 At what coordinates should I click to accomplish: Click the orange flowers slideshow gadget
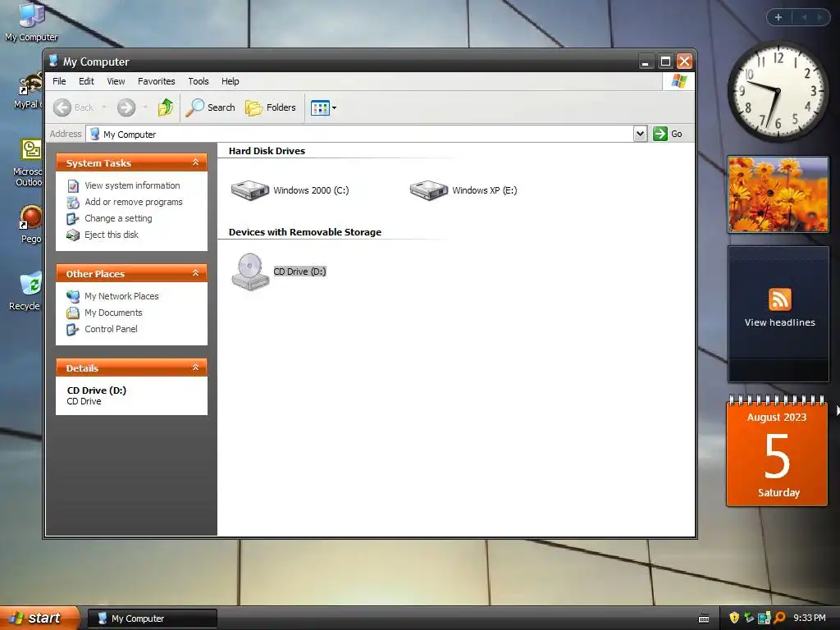point(778,194)
